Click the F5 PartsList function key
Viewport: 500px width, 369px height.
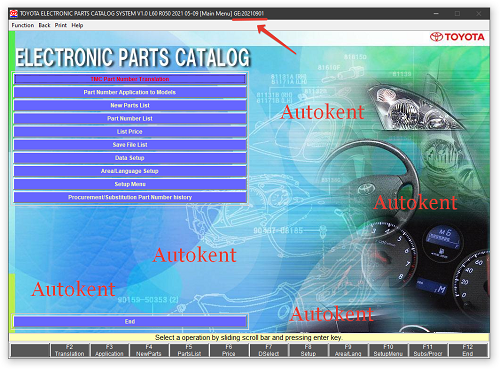[x=189, y=350]
